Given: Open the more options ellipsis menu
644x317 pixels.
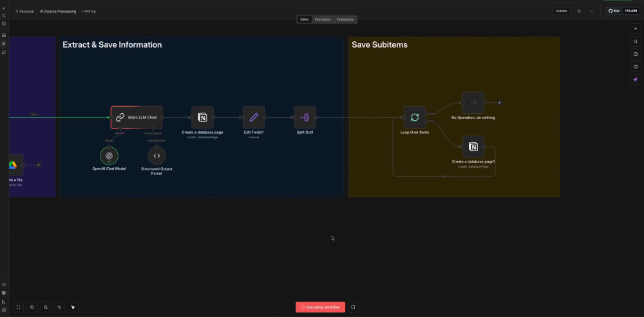Looking at the screenshot, I should click(x=592, y=11).
